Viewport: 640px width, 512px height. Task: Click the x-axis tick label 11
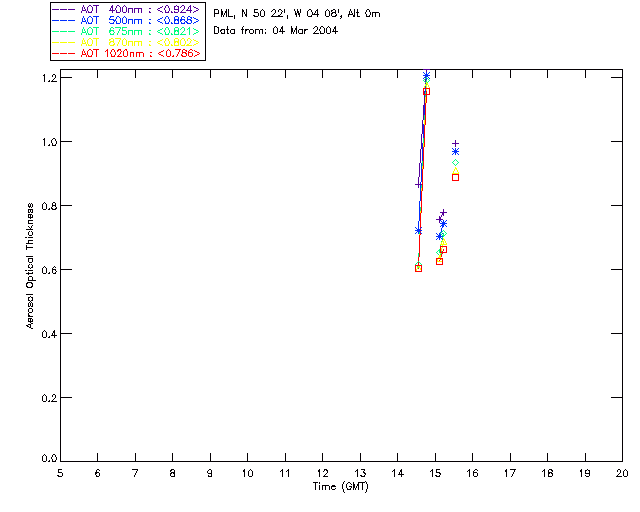[x=285, y=473]
